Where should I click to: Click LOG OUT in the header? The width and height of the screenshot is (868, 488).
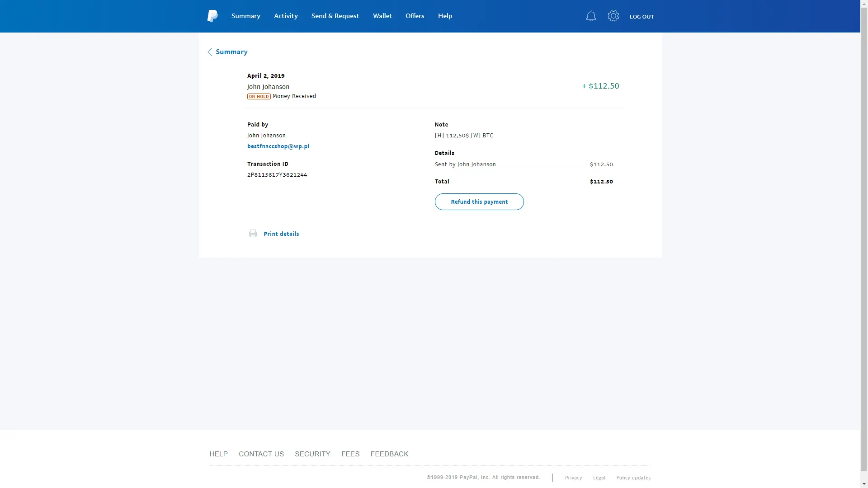[642, 17]
